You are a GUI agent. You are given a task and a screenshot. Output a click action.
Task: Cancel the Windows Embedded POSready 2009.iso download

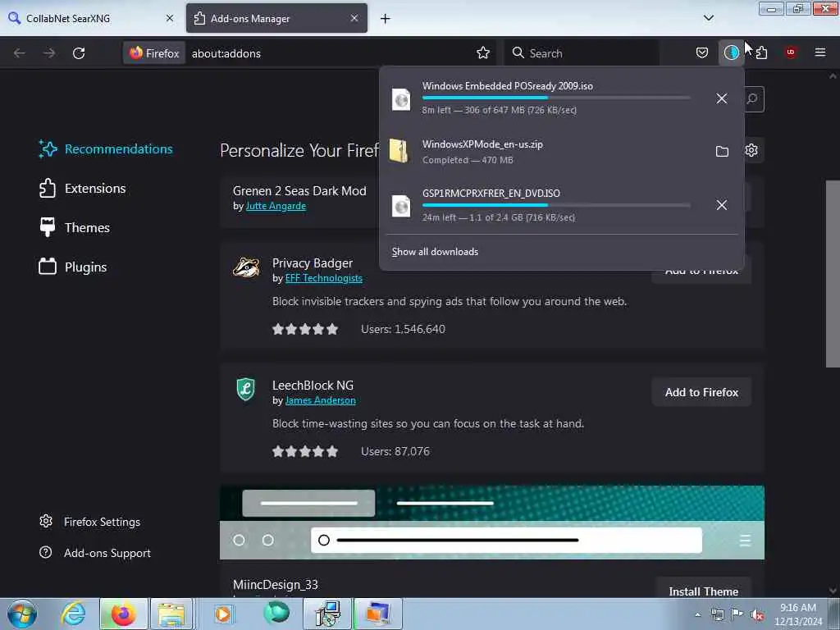tap(722, 98)
